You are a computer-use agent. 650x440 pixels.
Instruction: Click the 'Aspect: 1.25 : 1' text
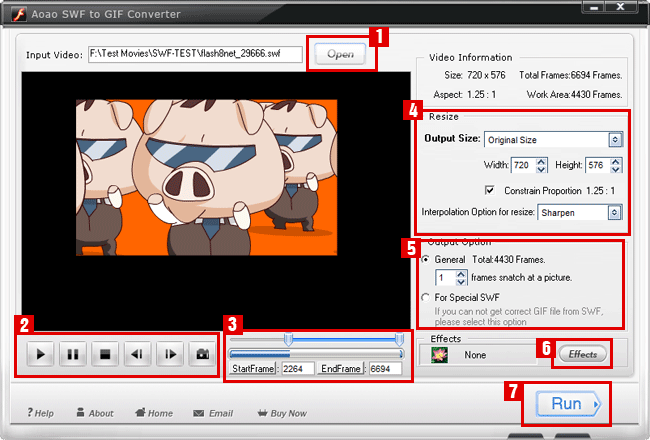click(x=464, y=95)
